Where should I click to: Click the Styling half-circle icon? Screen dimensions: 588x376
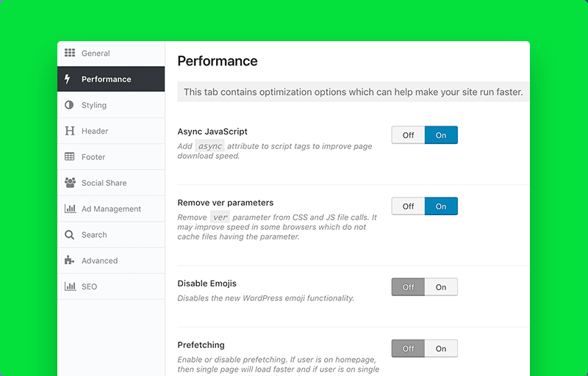coord(69,105)
